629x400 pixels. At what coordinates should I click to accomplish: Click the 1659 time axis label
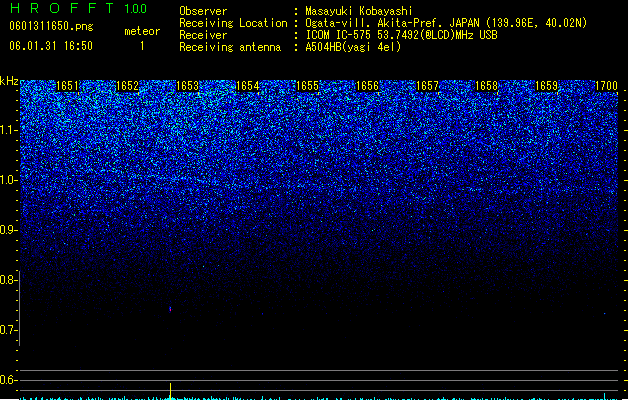point(547,86)
